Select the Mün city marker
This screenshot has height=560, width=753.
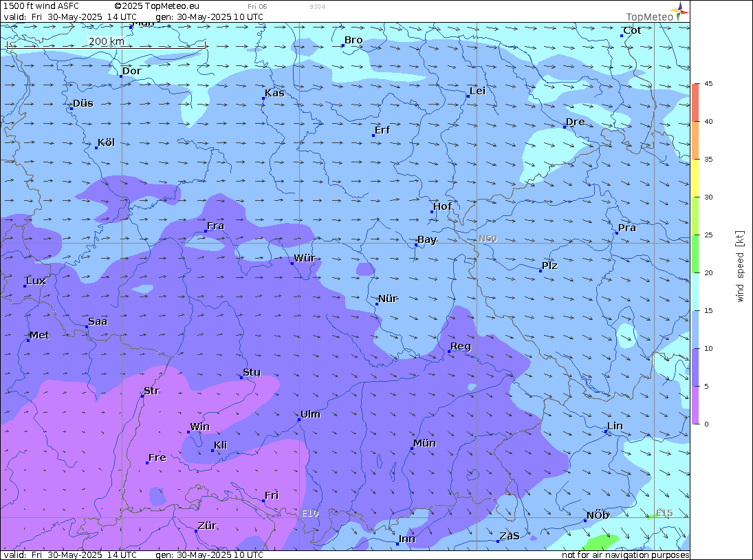click(x=412, y=449)
